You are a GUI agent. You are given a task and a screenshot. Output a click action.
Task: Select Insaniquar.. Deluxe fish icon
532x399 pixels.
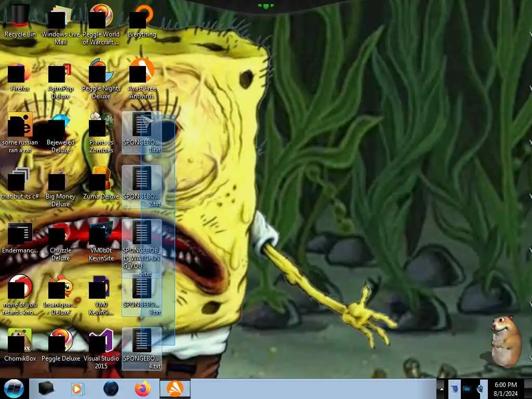pos(60,295)
